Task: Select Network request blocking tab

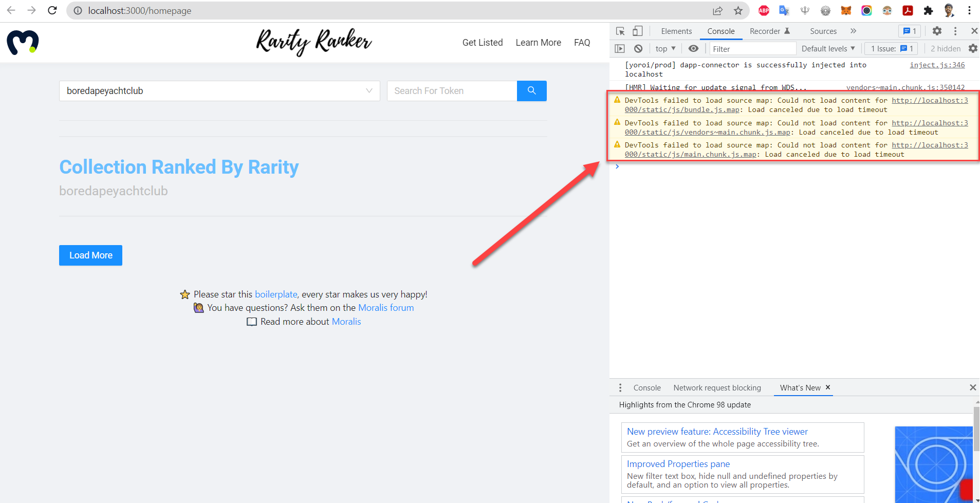Action: [x=717, y=388]
